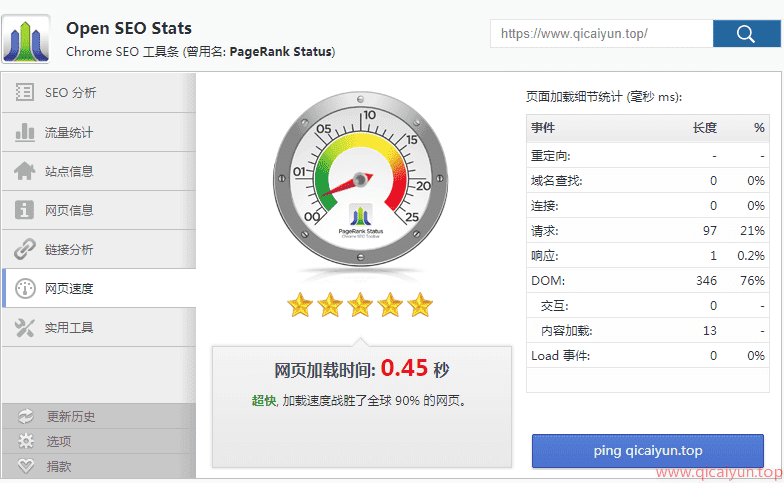
Task: Click the 捐款 heart icon
Action: tap(26, 466)
